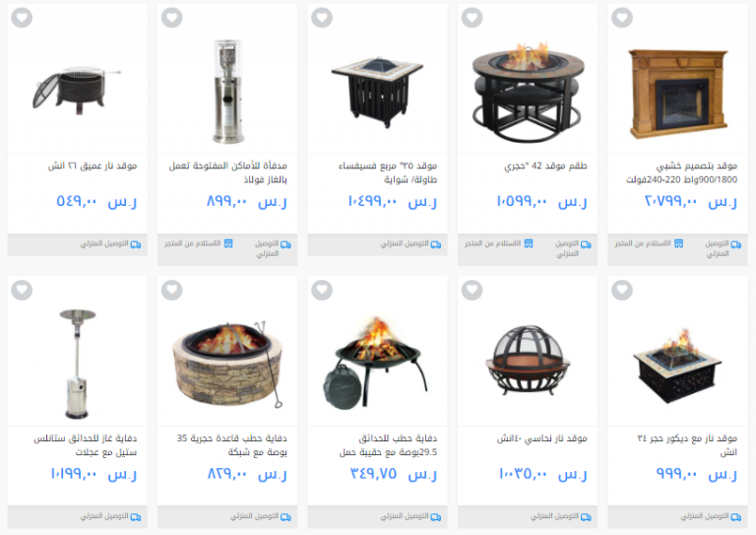The height and width of the screenshot is (535, 756).
Task: Open title link for 35 mosaic square fire pit
Action: pos(388,172)
